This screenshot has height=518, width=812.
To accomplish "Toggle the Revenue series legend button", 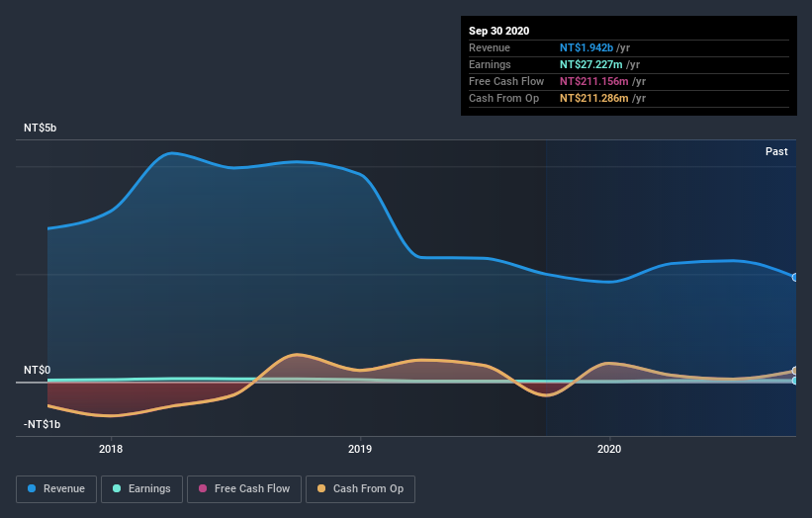I will pyautogui.click(x=56, y=489).
